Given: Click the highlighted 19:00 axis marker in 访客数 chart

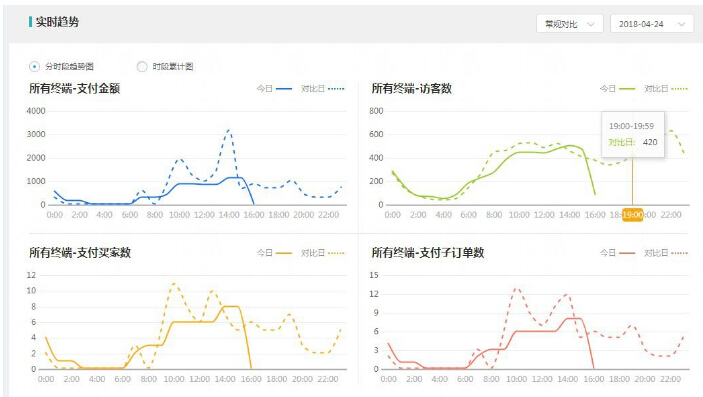Looking at the screenshot, I should click(x=633, y=215).
